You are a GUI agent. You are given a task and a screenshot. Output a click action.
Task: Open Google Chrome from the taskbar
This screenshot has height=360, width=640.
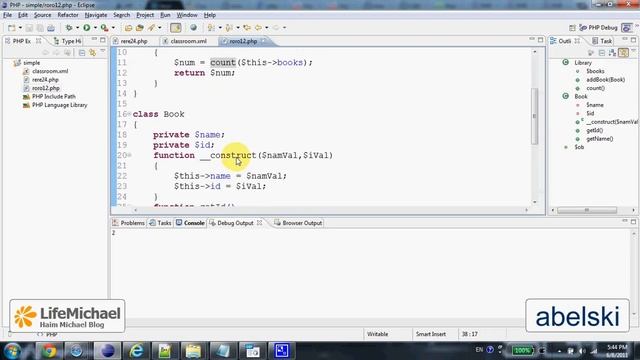[x=49, y=351]
